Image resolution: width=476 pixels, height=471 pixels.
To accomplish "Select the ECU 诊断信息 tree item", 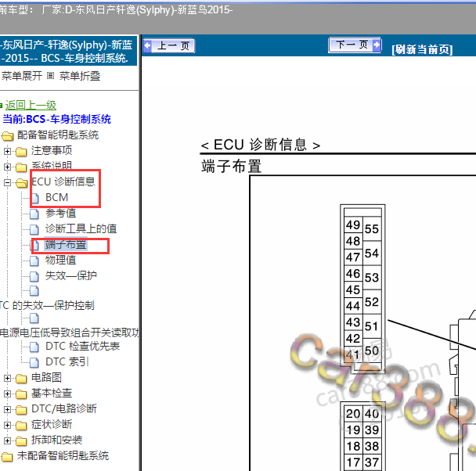I will [63, 182].
